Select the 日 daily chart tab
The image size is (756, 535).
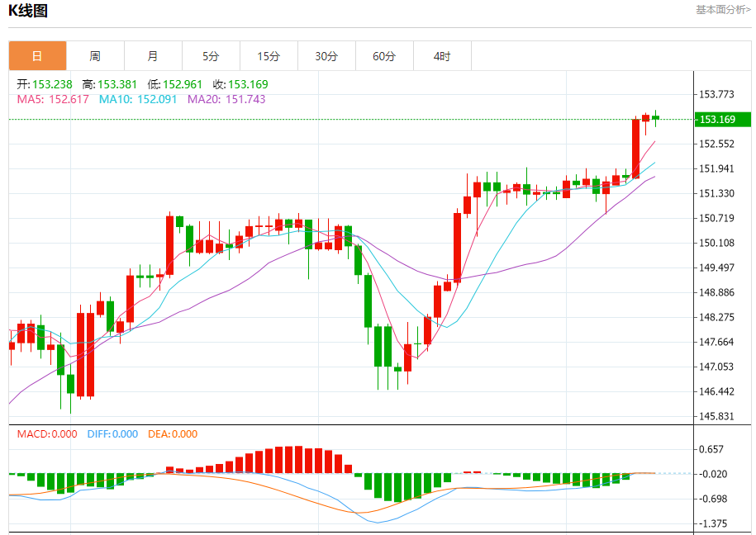[x=38, y=56]
